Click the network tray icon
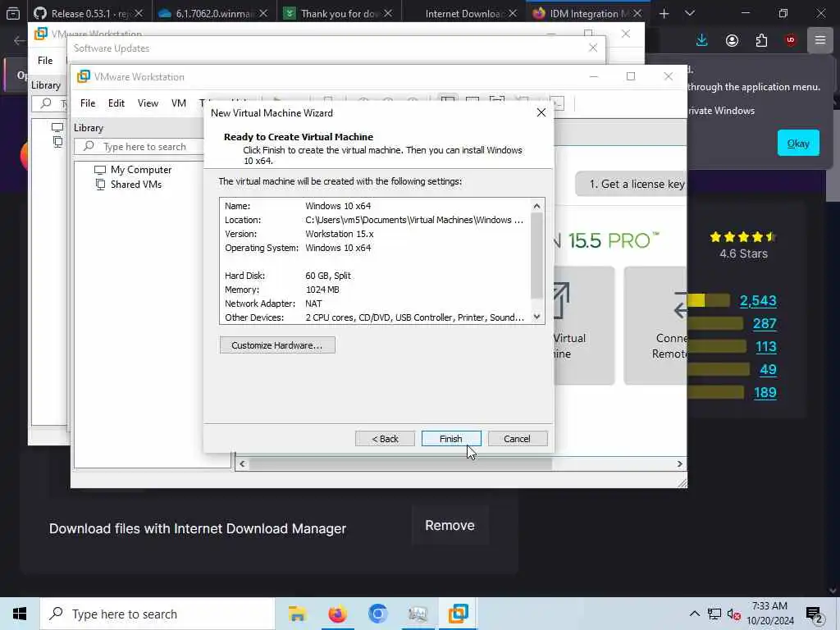Screen dimensions: 840x630 (714, 614)
